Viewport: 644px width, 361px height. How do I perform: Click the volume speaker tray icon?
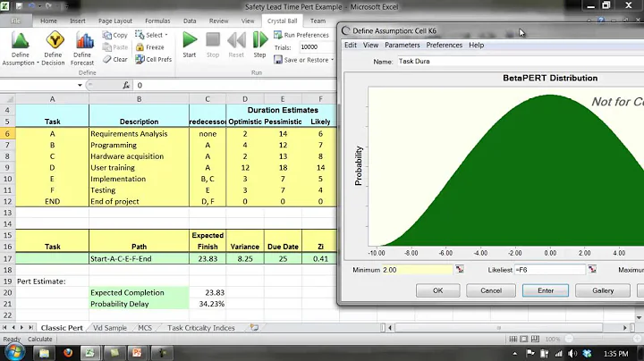click(572, 354)
